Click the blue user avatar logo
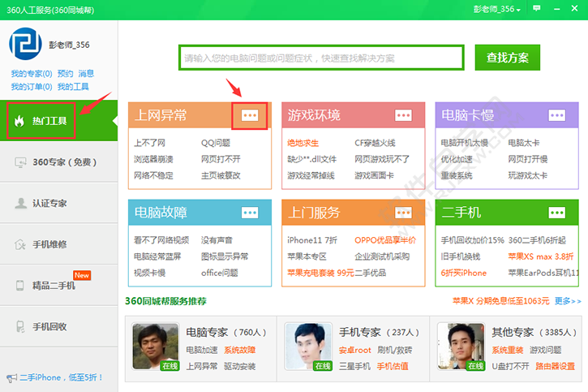 25,44
